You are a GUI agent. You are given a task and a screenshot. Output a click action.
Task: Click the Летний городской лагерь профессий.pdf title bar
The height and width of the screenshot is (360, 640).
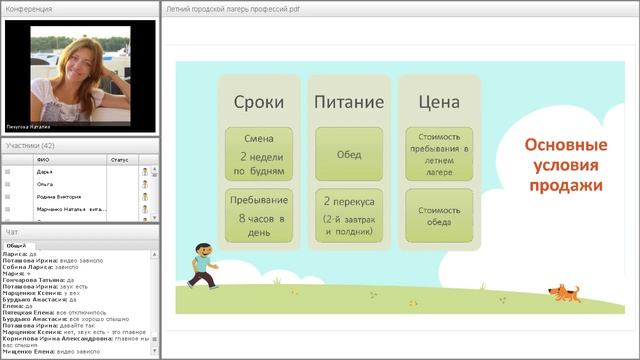pyautogui.click(x=400, y=9)
